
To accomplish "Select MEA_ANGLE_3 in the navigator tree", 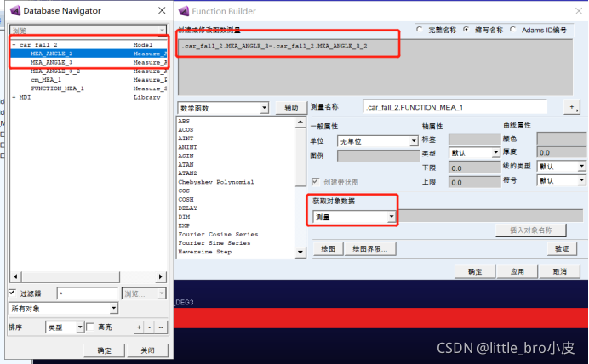I will (51, 62).
